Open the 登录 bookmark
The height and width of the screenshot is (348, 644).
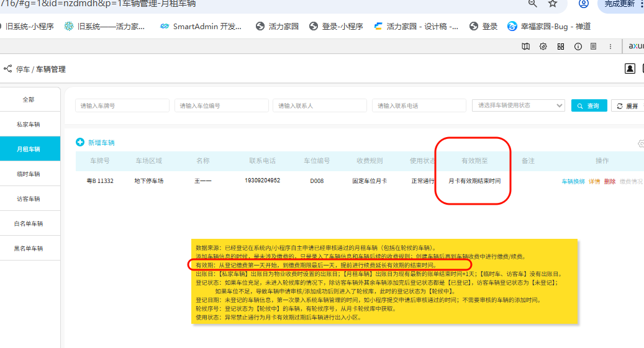(483, 26)
